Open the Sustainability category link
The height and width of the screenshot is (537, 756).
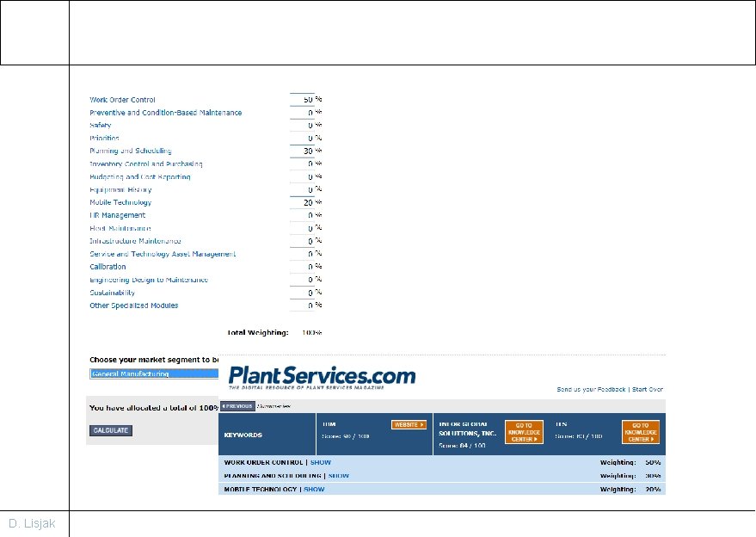tap(113, 293)
